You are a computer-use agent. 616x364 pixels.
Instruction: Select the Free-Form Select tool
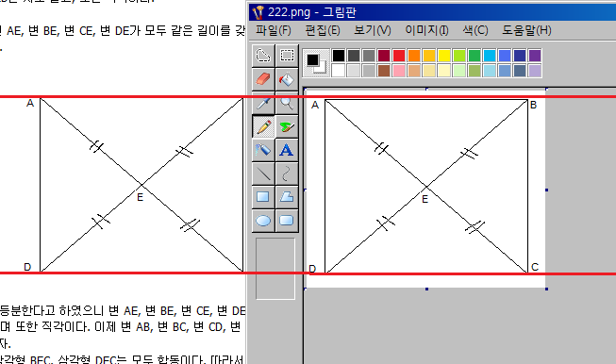point(263,56)
